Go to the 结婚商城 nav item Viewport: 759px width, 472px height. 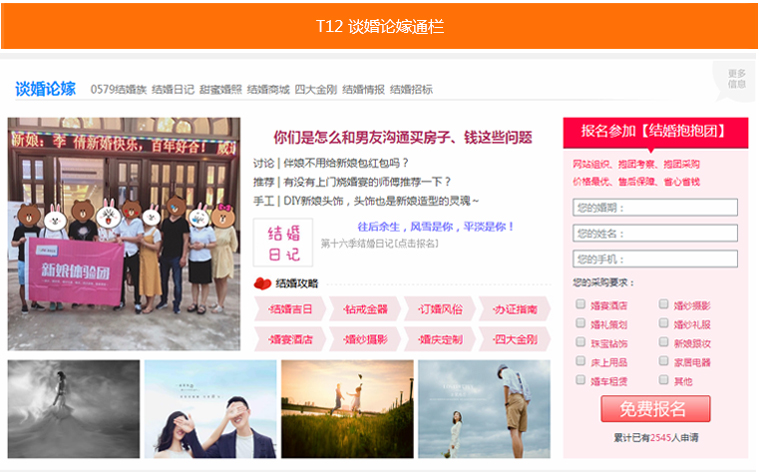tap(268, 89)
